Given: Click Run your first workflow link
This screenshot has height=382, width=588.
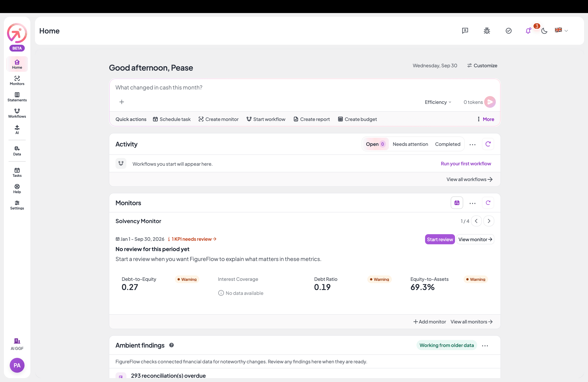Looking at the screenshot, I should click(466, 164).
